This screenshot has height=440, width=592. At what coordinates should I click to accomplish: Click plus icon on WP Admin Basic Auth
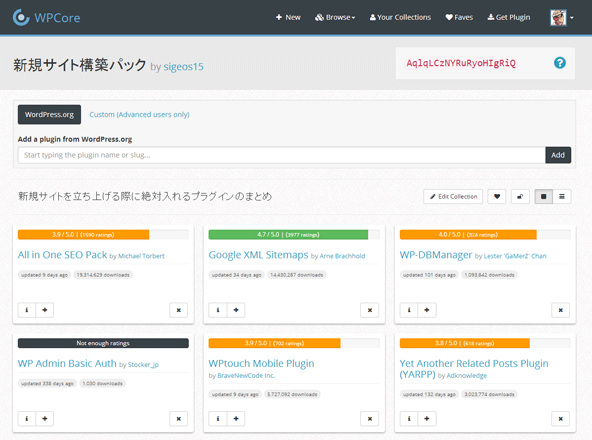45,418
